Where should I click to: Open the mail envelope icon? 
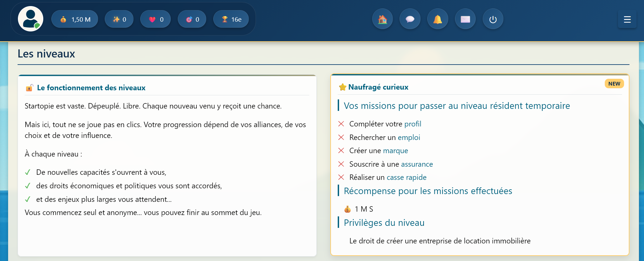[465, 19]
